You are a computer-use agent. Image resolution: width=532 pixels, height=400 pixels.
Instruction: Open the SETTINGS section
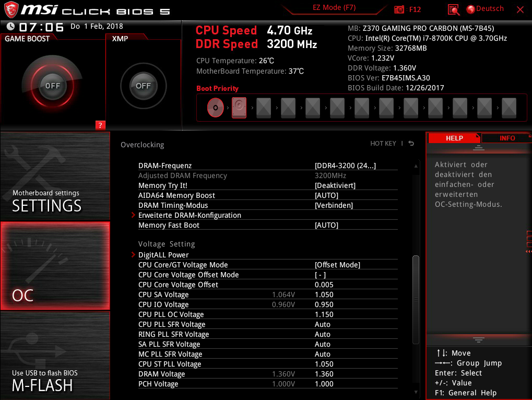(x=55, y=177)
